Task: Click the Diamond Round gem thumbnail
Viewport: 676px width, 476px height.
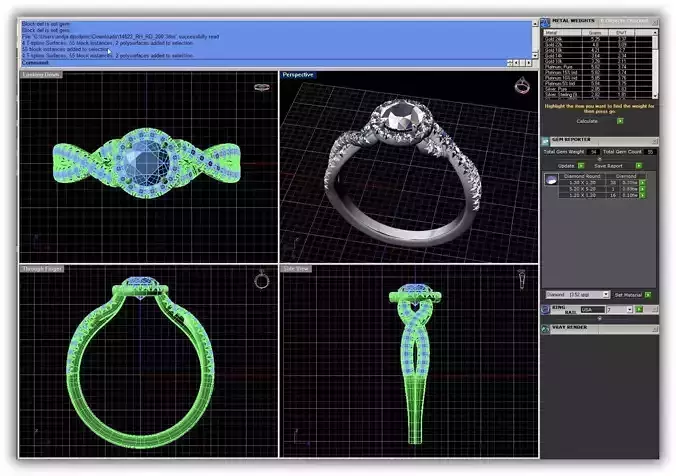Action: (x=551, y=179)
